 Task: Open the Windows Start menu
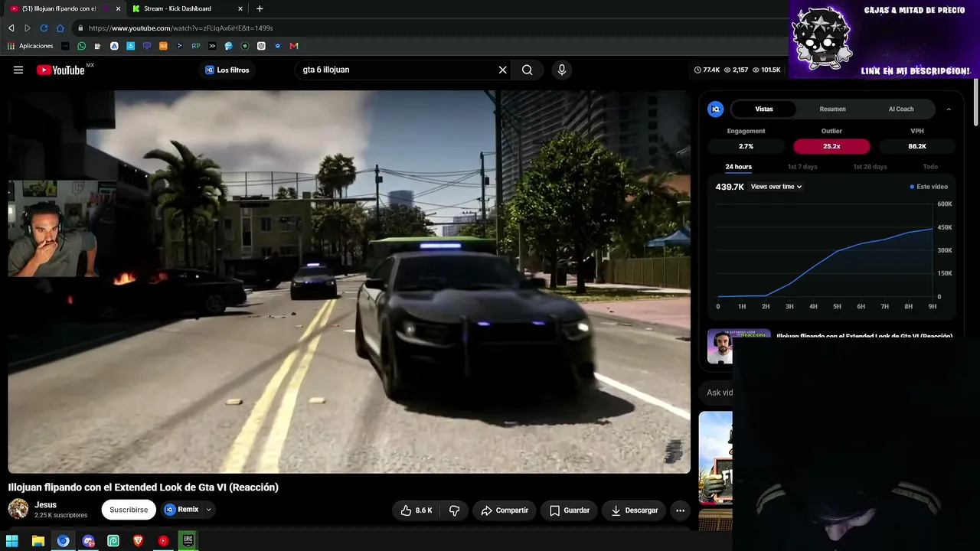coord(12,541)
